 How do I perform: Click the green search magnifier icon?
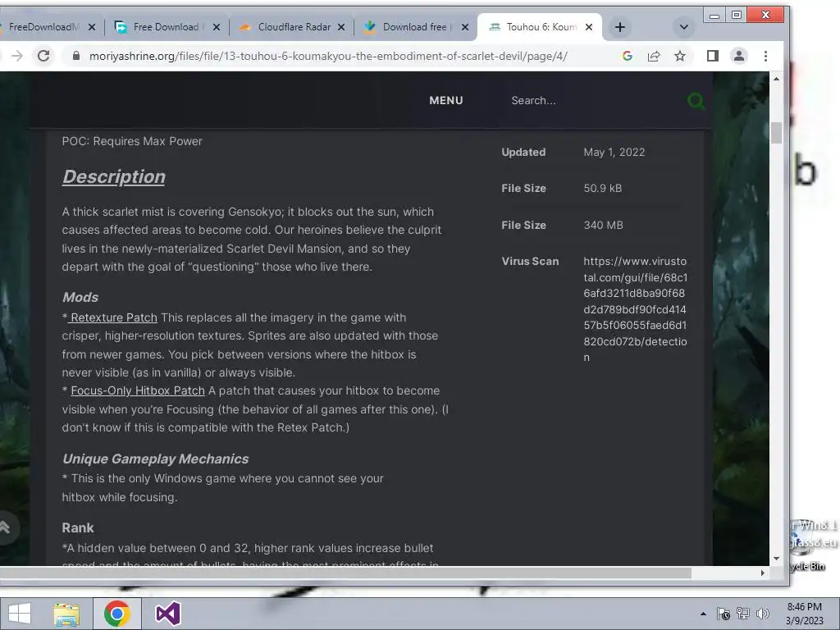[x=696, y=101]
